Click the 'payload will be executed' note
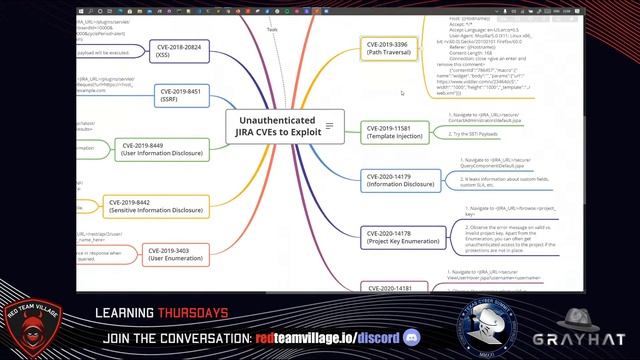Screen dimensions: 640x360 103,53
